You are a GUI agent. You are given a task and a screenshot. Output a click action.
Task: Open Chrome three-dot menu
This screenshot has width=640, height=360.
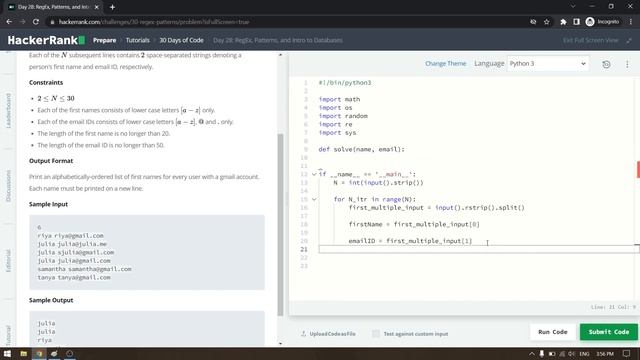click(631, 22)
